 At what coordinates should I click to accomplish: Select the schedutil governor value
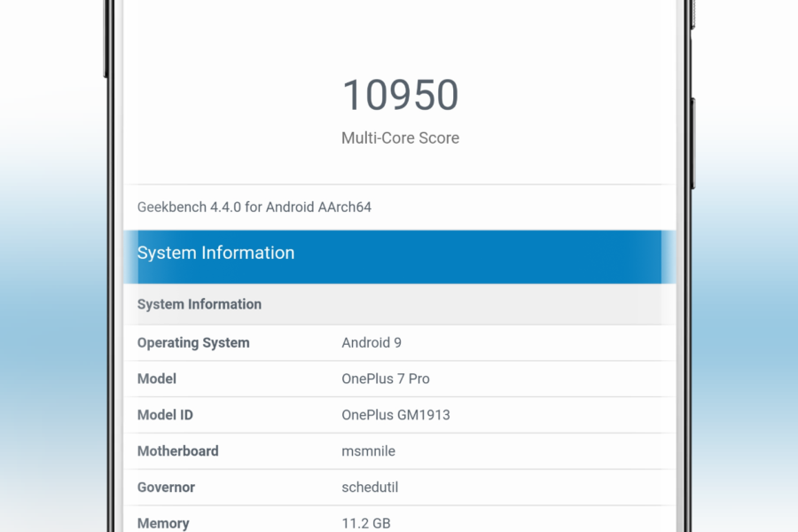[370, 487]
